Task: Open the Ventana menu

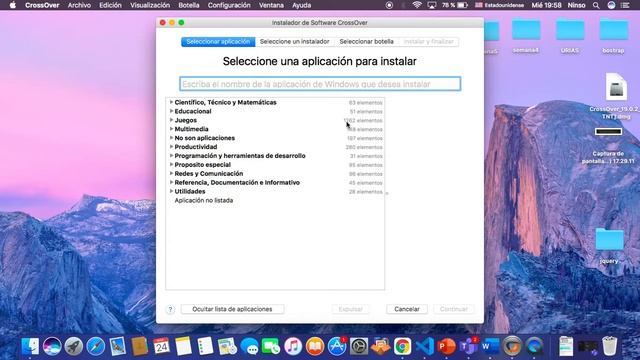Action: [271, 5]
